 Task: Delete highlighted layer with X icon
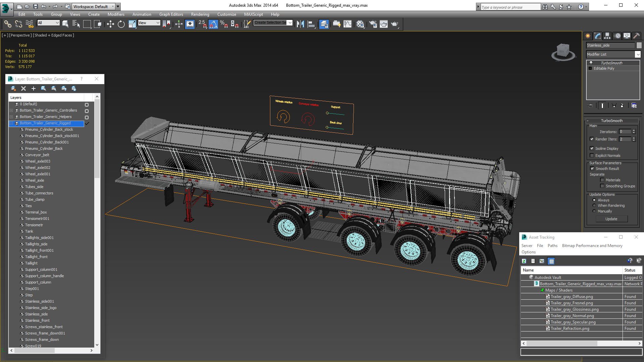(23, 88)
